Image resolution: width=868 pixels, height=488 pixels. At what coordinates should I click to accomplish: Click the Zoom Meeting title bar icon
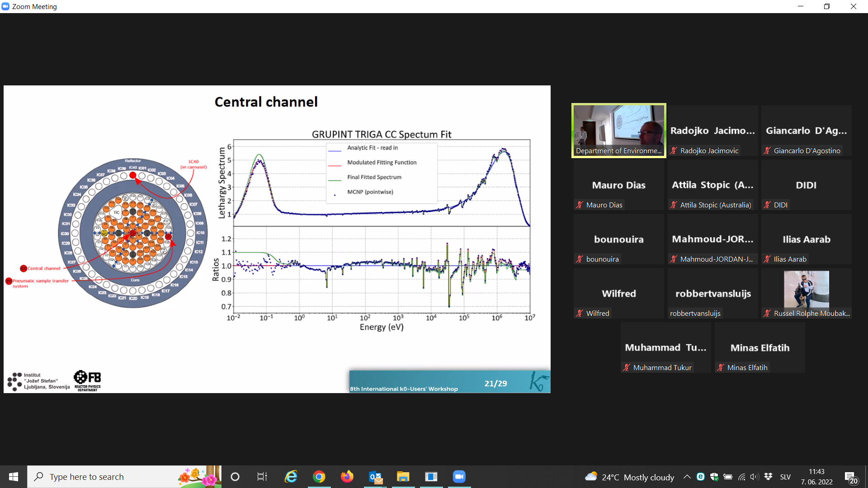(5, 6)
